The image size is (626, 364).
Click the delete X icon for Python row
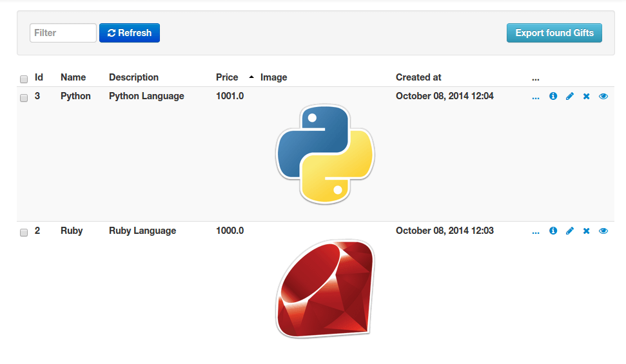tap(587, 96)
